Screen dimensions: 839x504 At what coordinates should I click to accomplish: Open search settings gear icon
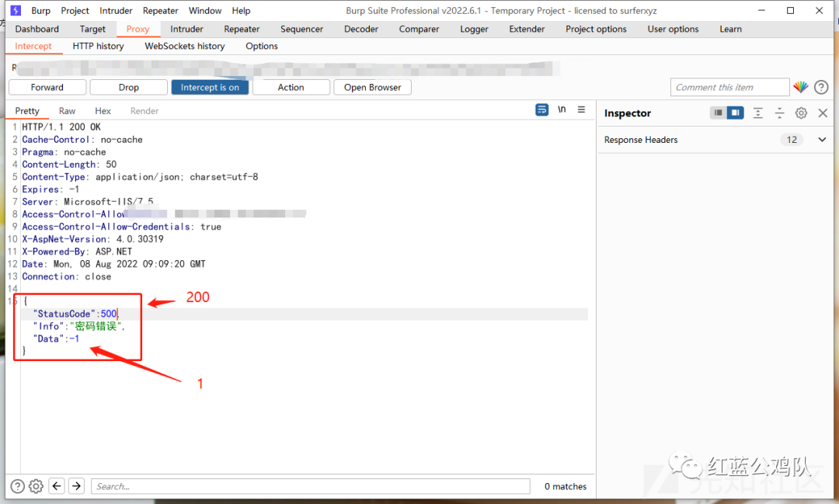36,486
